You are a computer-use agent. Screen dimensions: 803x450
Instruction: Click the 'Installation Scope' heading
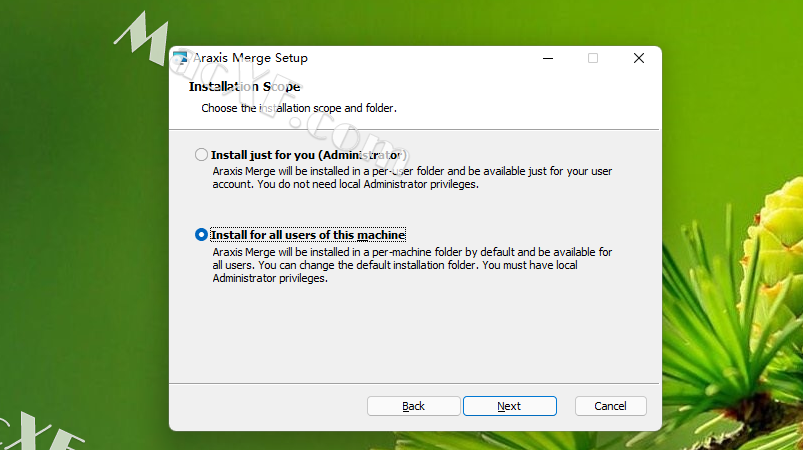(244, 87)
